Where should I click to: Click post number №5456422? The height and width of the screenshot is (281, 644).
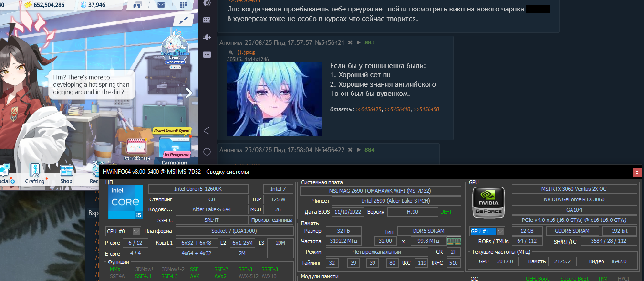click(x=330, y=150)
